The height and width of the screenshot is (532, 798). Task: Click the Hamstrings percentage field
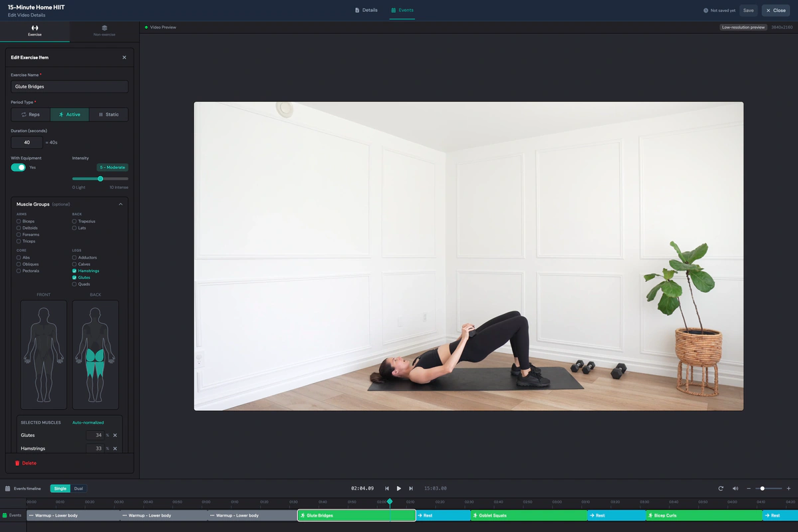[95, 448]
